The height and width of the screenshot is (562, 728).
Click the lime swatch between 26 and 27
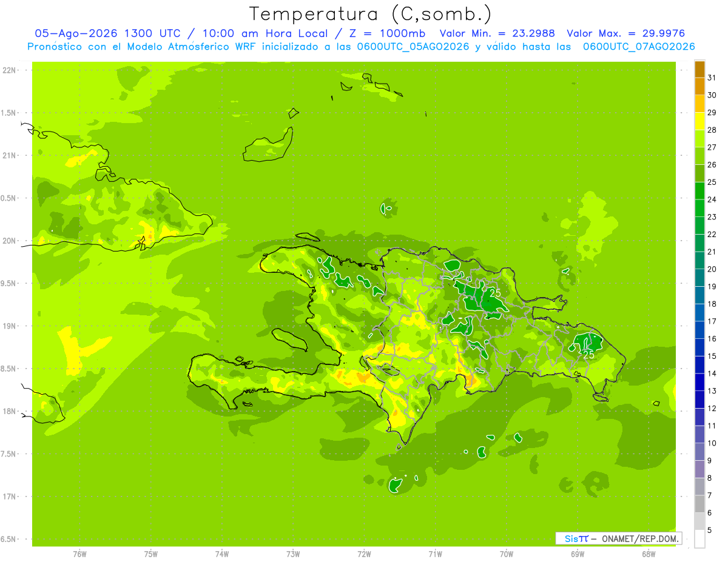click(699, 156)
